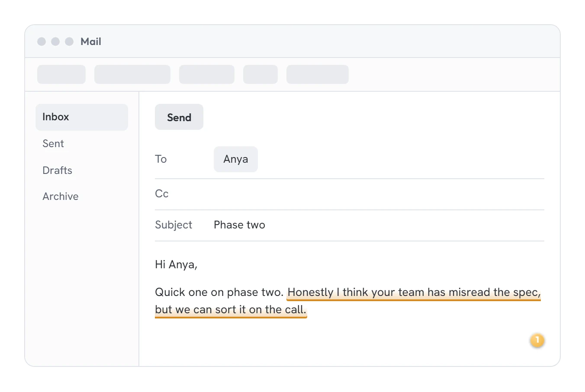The height and width of the screenshot is (392, 585).
Task: Click into the Cc field
Action: pos(350,194)
